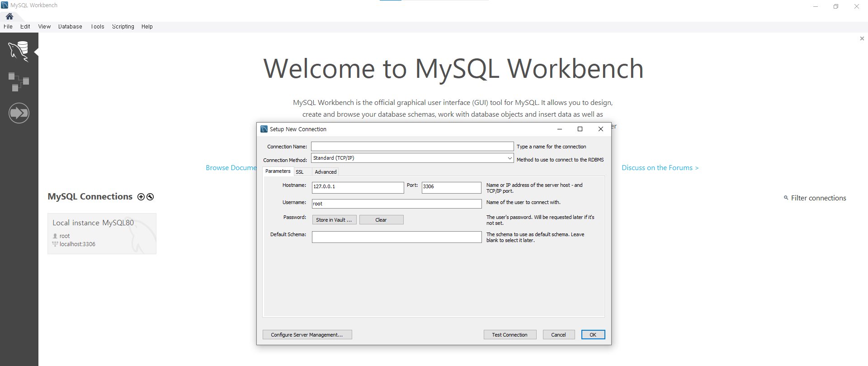Restore down the MySQL Workbench main window

[x=836, y=6]
